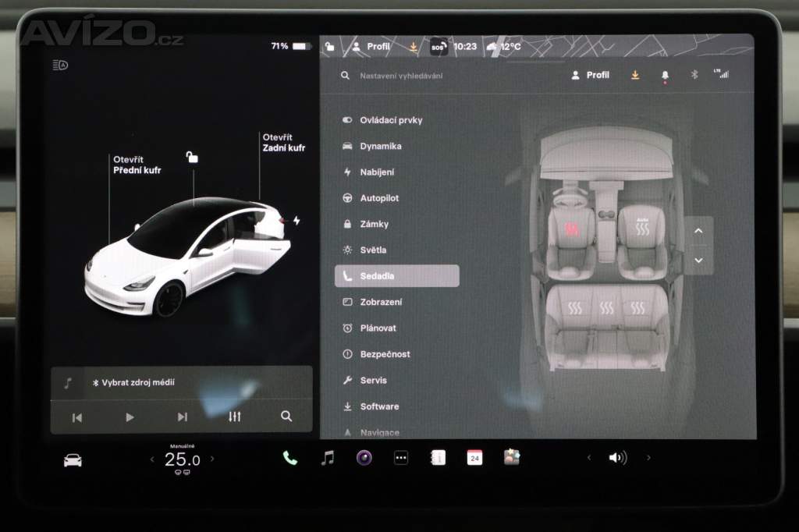Tap the car controls icon
The width and height of the screenshot is (799, 532).
73,460
